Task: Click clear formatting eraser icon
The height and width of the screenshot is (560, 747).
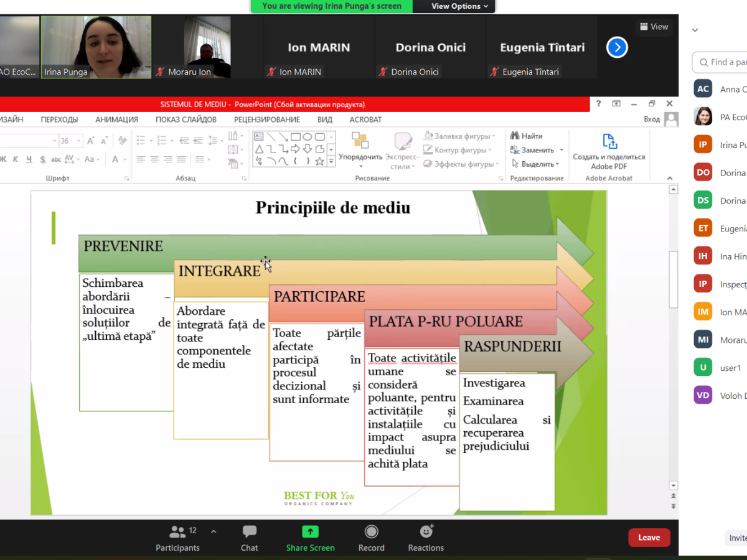Action: [123, 141]
